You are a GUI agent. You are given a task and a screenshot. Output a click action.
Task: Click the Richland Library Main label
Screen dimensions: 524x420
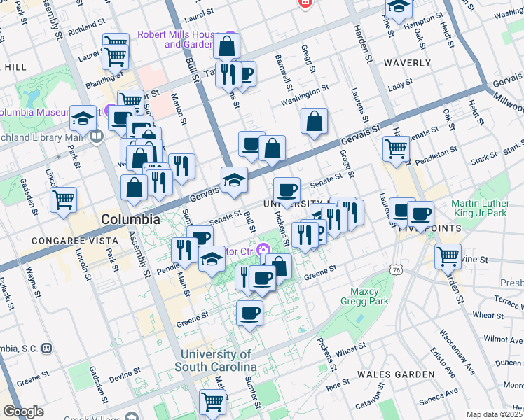tap(43, 137)
